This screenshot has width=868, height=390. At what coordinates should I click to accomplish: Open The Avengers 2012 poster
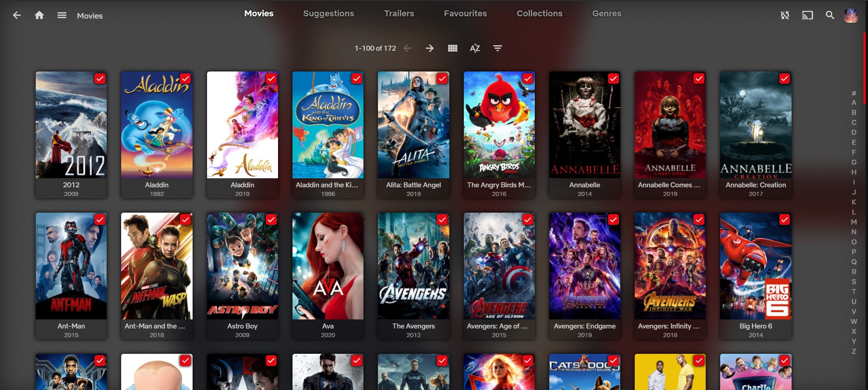coord(413,266)
